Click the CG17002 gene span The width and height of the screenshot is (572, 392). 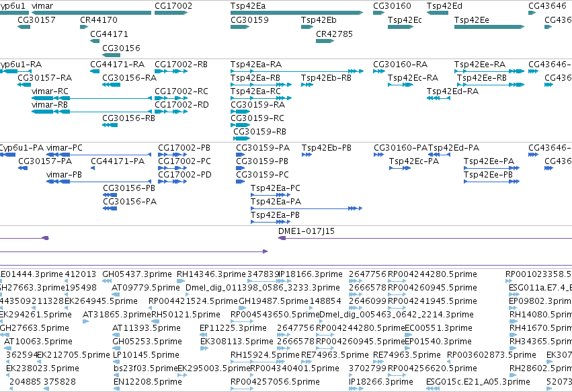(171, 13)
